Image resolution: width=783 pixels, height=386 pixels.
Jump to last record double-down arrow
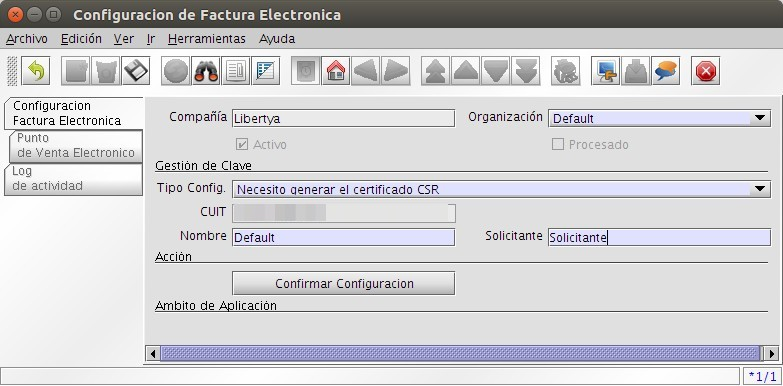tap(526, 71)
